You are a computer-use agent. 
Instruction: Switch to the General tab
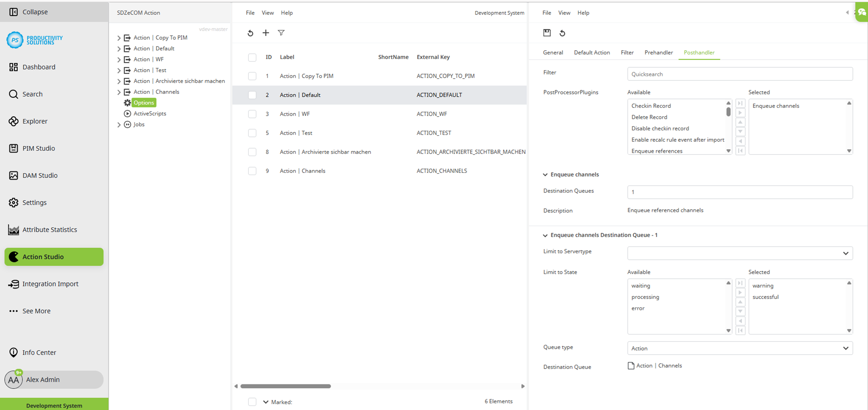click(x=553, y=53)
